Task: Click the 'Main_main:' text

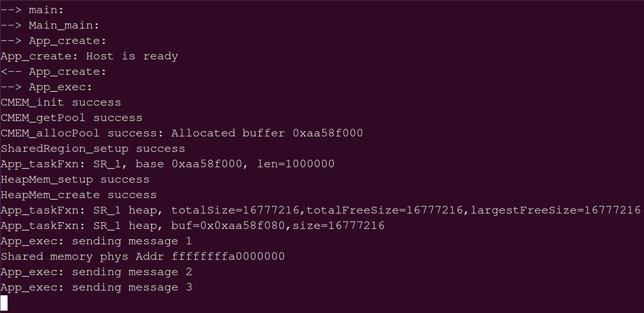Action: click(64, 26)
